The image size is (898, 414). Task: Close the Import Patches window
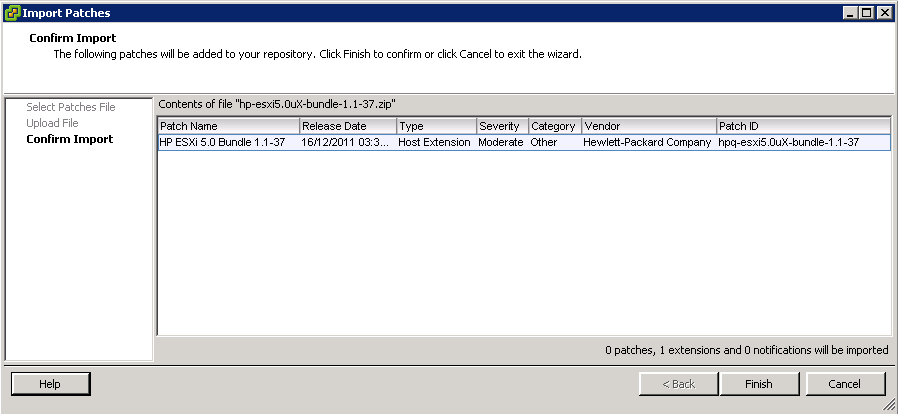[x=883, y=13]
